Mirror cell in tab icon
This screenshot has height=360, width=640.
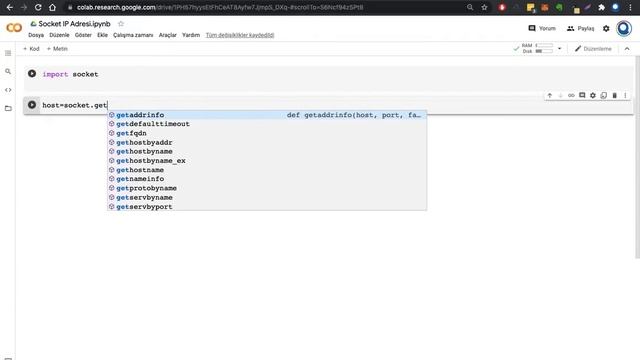pos(604,96)
